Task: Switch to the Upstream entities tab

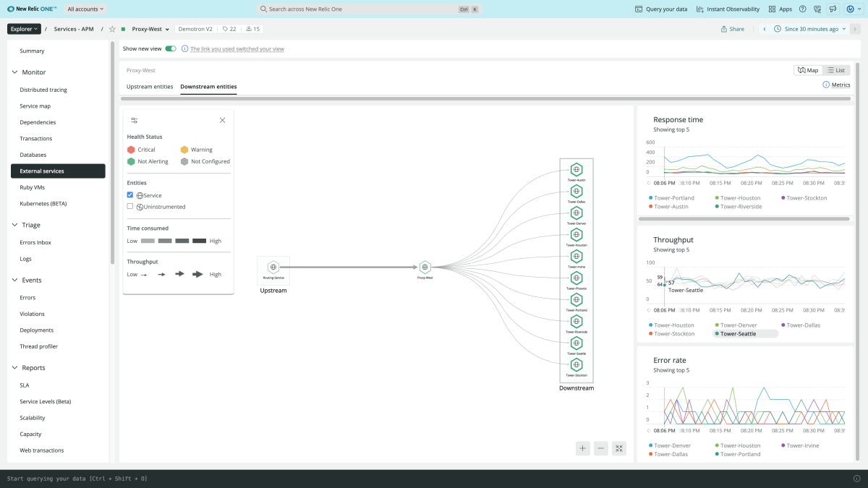Action: [x=150, y=87]
